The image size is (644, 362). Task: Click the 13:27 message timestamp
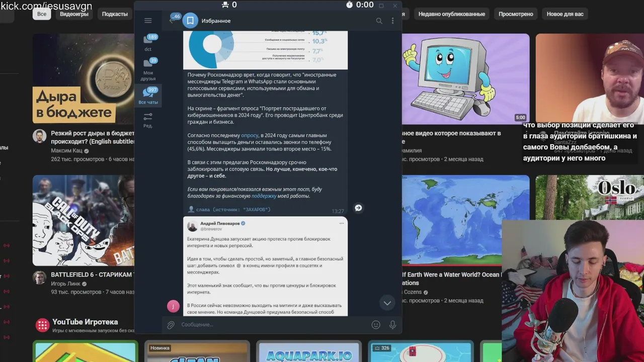point(338,211)
